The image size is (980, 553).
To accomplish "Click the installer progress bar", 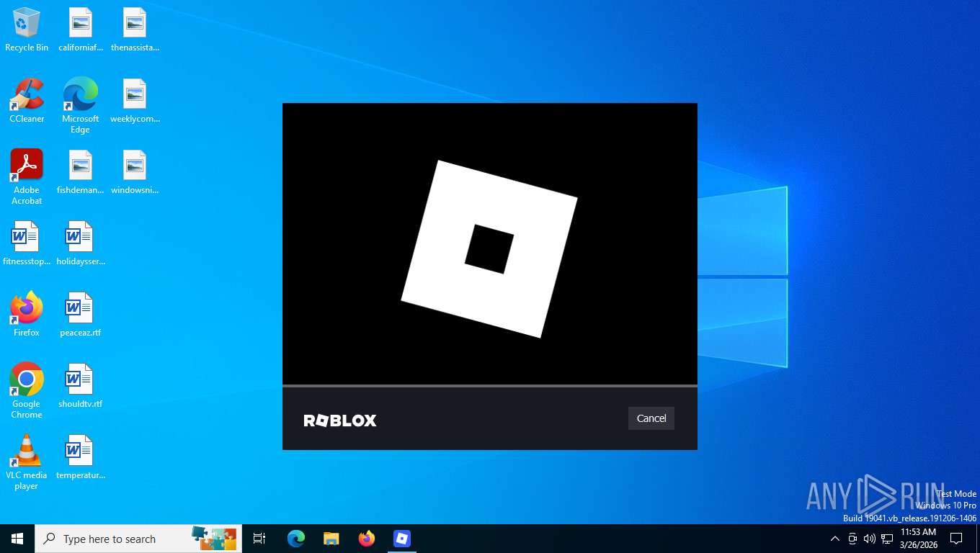I will [490, 386].
